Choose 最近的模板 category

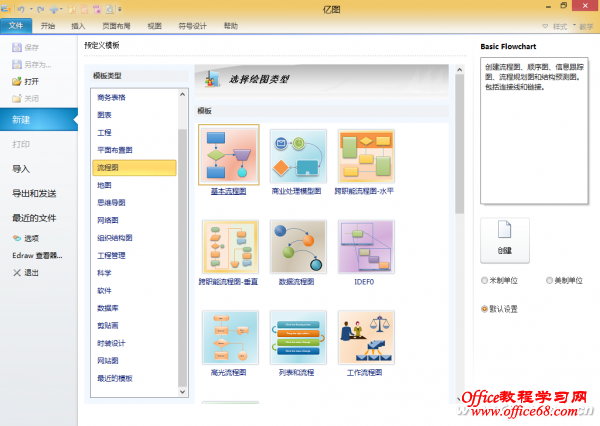pyautogui.click(x=115, y=378)
